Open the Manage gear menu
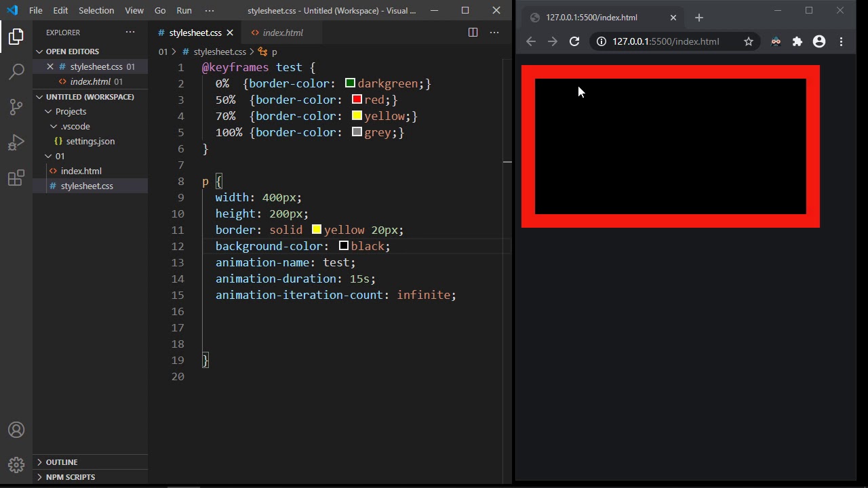Screen dimensions: 868x488 16,465
